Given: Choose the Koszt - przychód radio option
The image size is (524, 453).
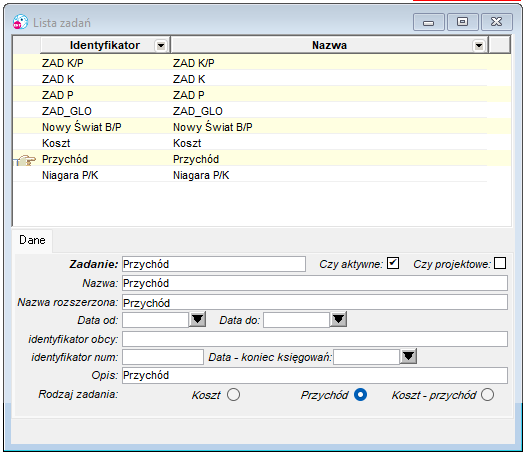Looking at the screenshot, I should tap(487, 395).
